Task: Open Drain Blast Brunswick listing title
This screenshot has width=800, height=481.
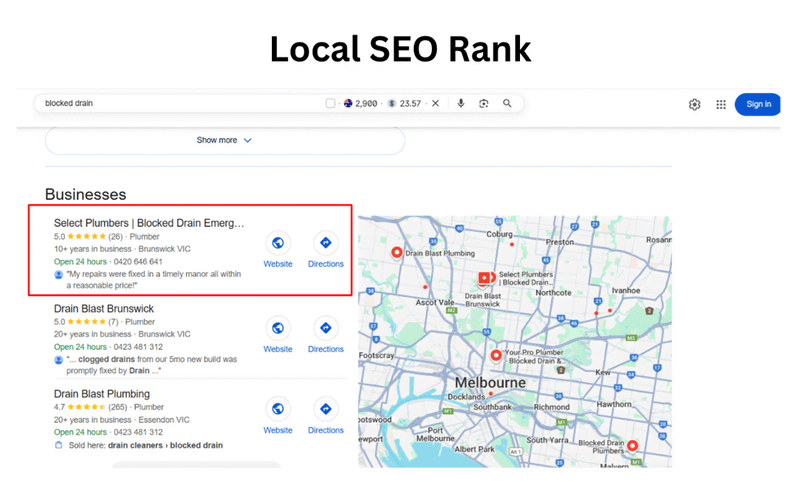Action: 104,309
